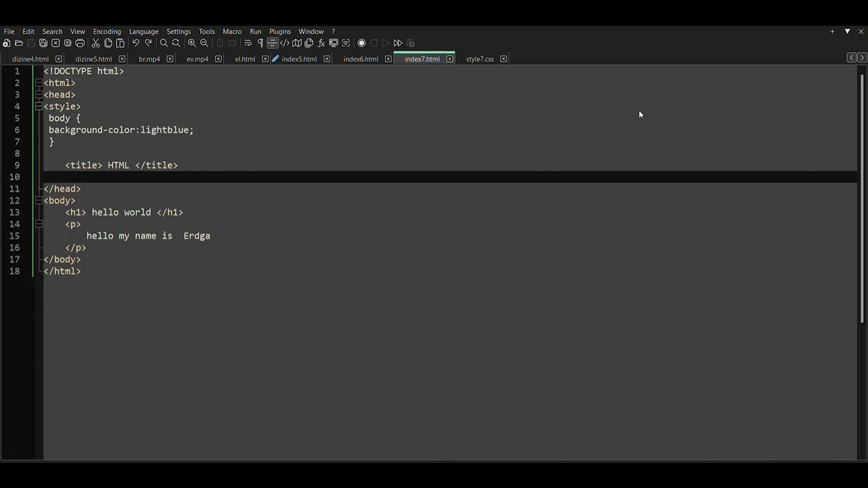
Task: Toggle Word Wrap in the toolbar
Action: (248, 43)
